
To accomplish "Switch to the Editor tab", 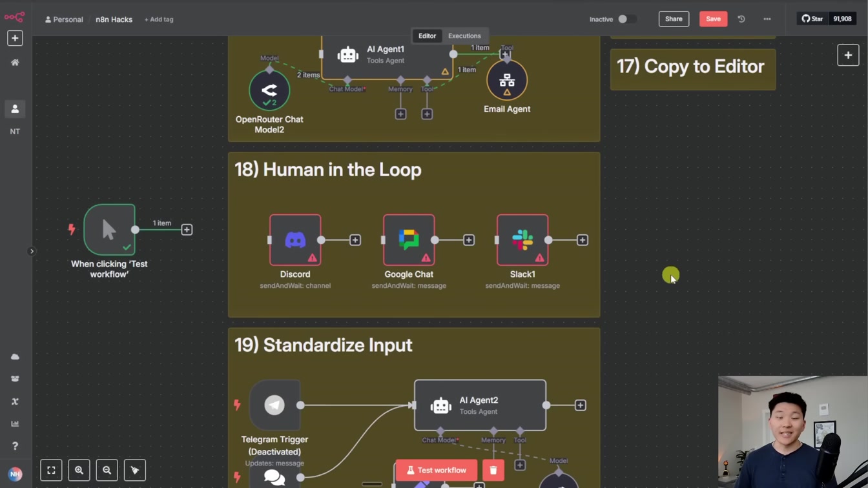I will (x=427, y=36).
